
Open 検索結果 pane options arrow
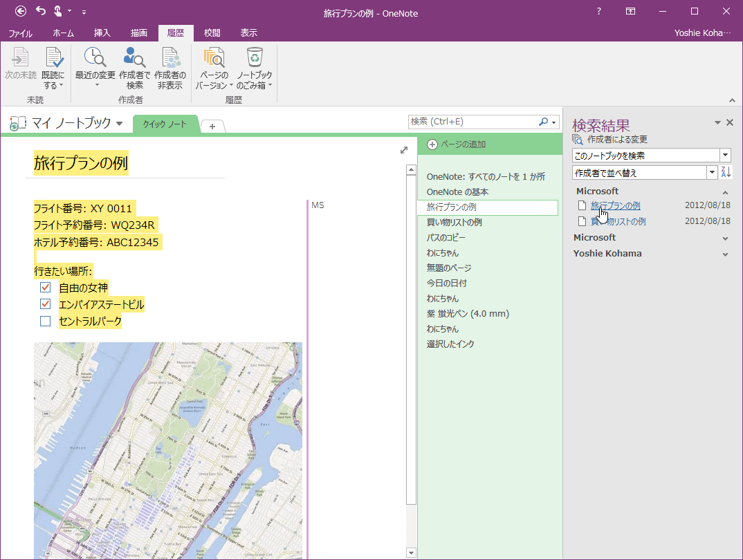click(717, 122)
